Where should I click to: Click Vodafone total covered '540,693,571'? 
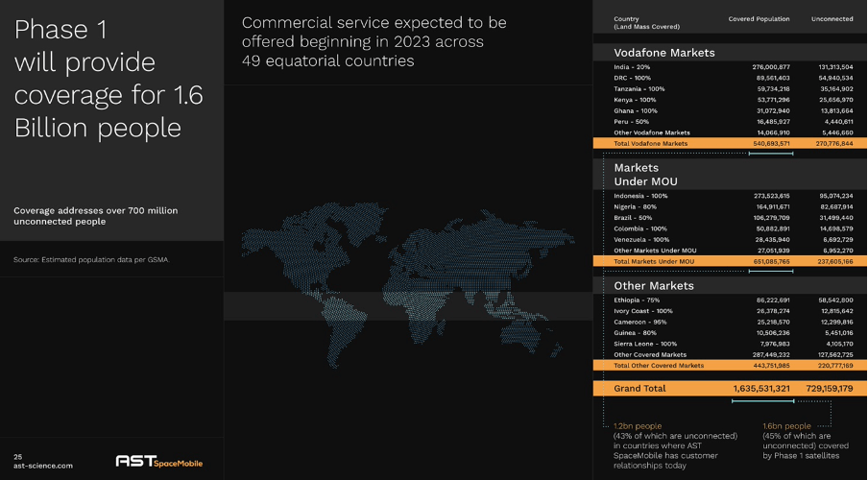pos(771,143)
